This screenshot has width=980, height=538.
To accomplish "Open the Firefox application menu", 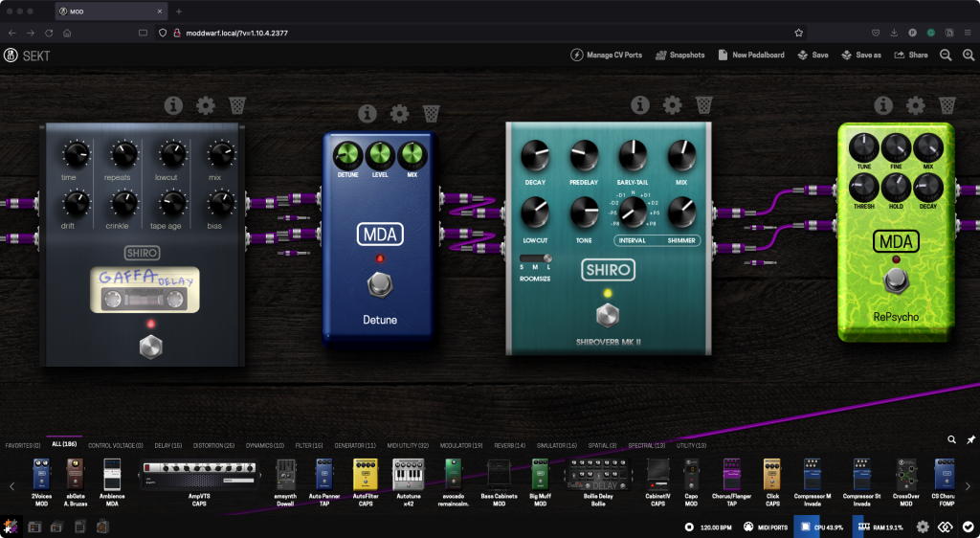I will (966, 32).
